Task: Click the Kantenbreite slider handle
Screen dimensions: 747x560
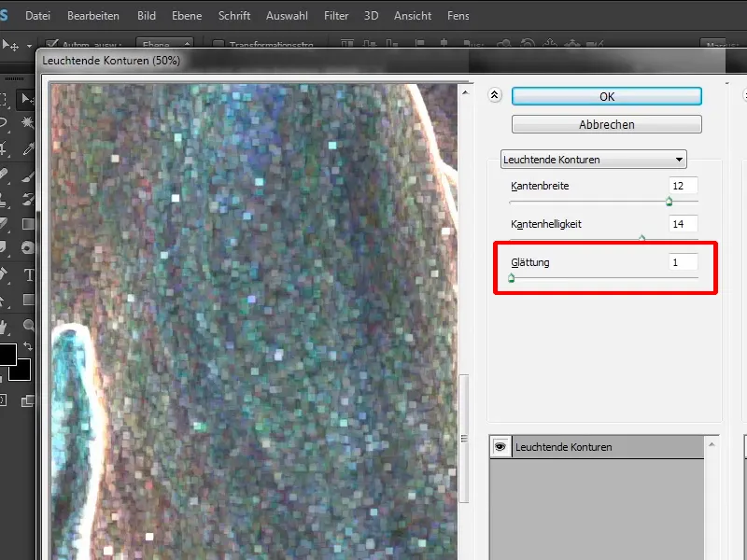Action: tap(669, 202)
